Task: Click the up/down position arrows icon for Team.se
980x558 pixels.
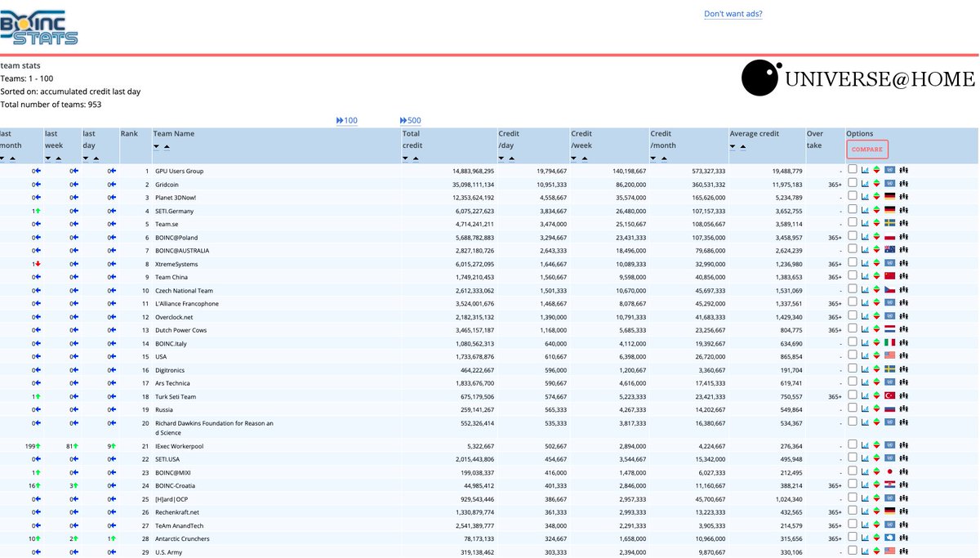Action: pos(877,223)
